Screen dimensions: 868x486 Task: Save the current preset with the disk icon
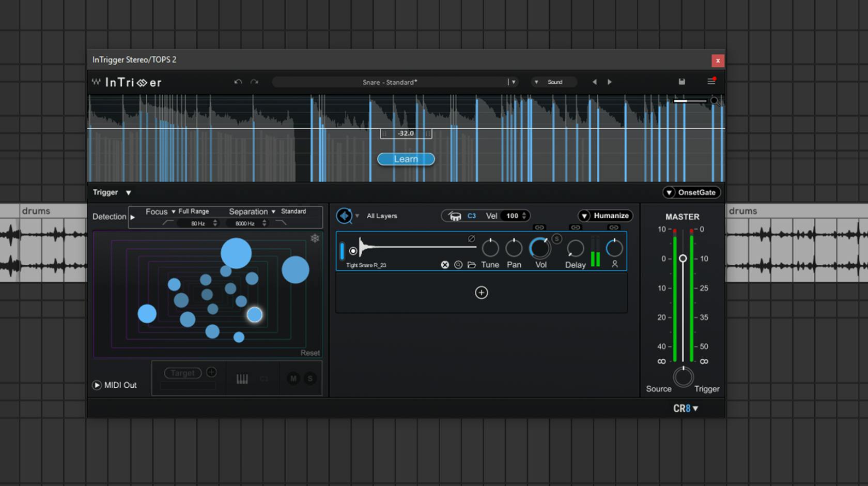pyautogui.click(x=681, y=82)
